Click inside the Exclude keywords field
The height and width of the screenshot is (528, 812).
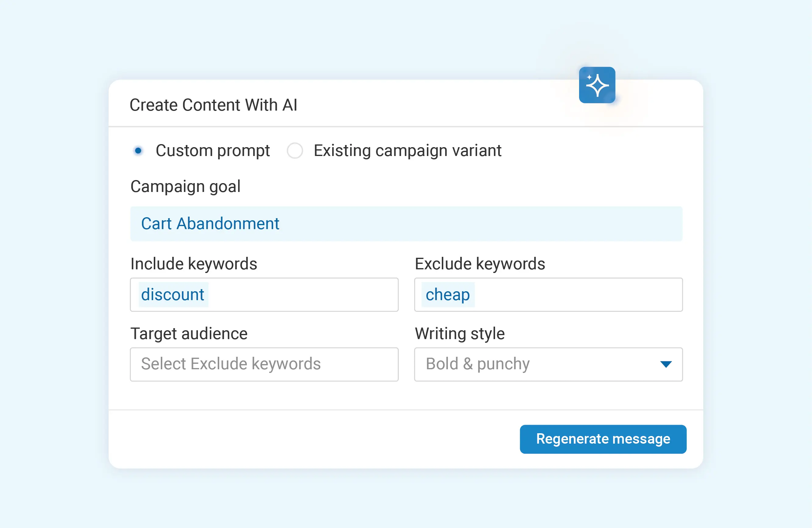(548, 294)
